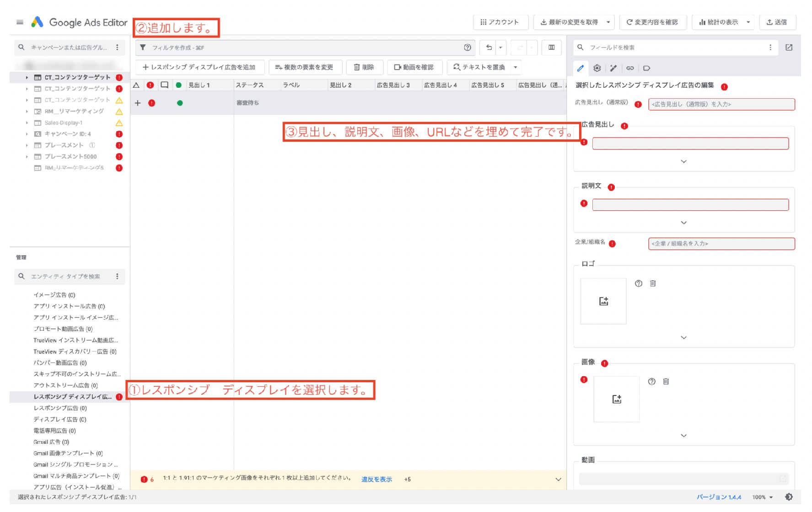The width and height of the screenshot is (812, 512).
Task: Select the edit (pencil) tab in the panel
Action: point(581,69)
